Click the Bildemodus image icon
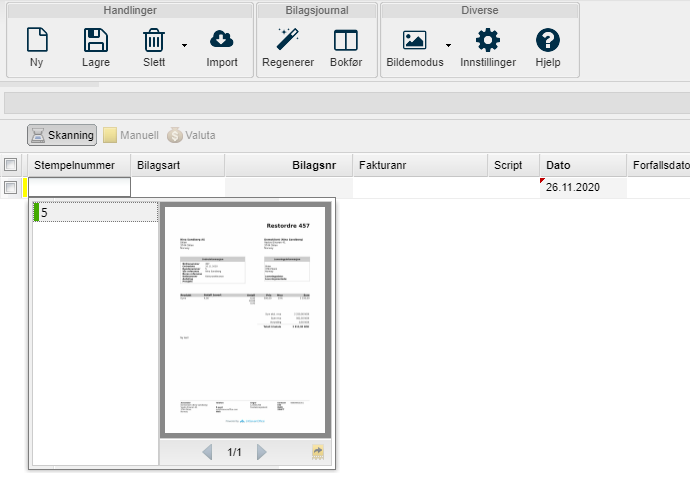This screenshot has height=478, width=690. pos(414,41)
